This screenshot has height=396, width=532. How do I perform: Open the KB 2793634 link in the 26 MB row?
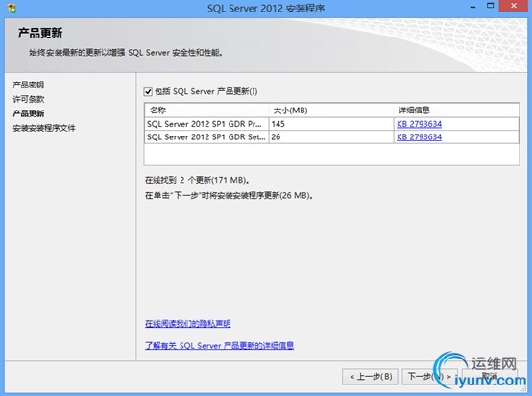419,137
